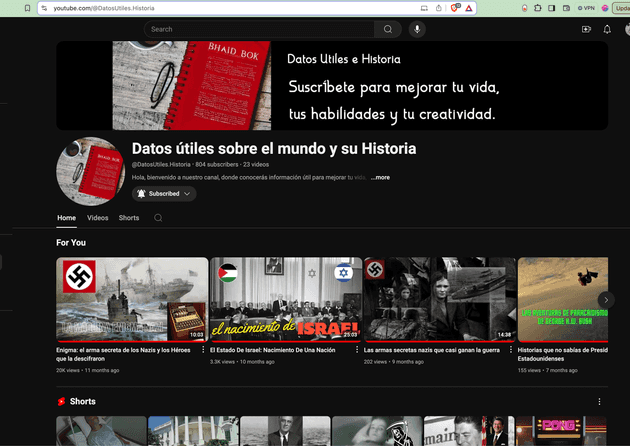The height and width of the screenshot is (446, 630).
Task: Open Las armas secretas nazis thumbnail
Action: 440,300
